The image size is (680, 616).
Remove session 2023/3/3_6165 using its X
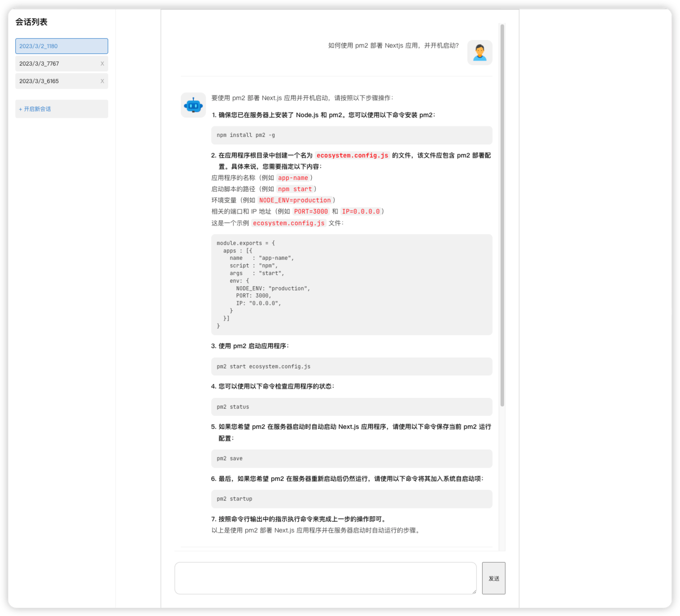pyautogui.click(x=102, y=81)
